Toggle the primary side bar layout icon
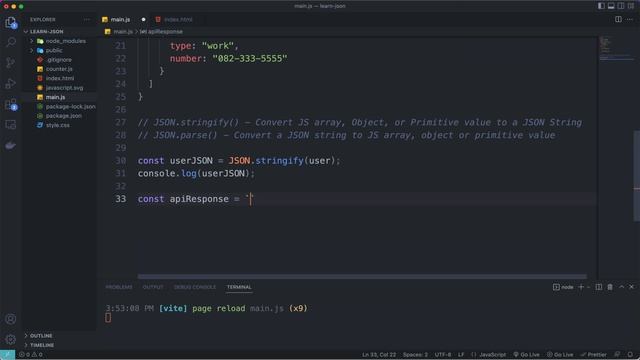Viewport: 640px width, 360px height. 601,6
